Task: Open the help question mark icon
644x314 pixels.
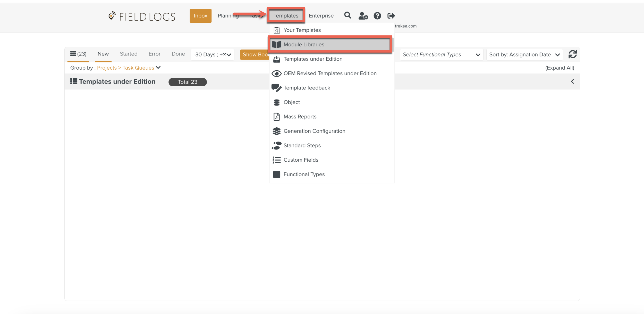Action: [x=377, y=16]
